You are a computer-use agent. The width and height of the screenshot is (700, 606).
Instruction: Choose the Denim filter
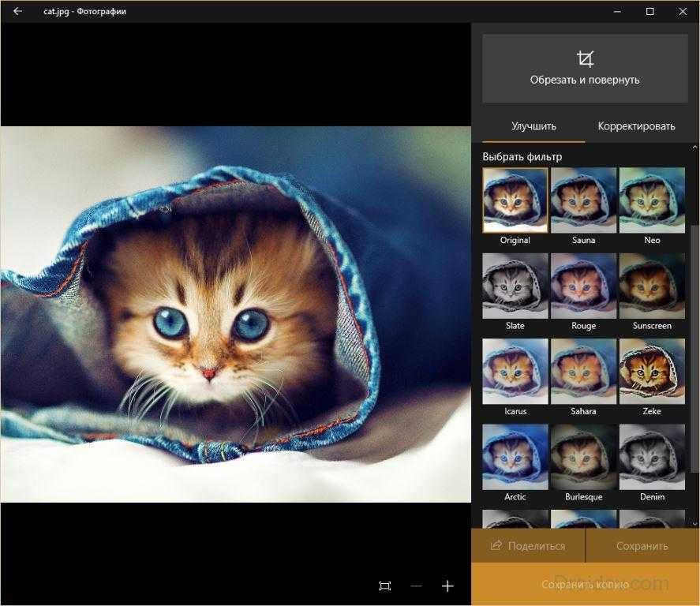coord(652,458)
